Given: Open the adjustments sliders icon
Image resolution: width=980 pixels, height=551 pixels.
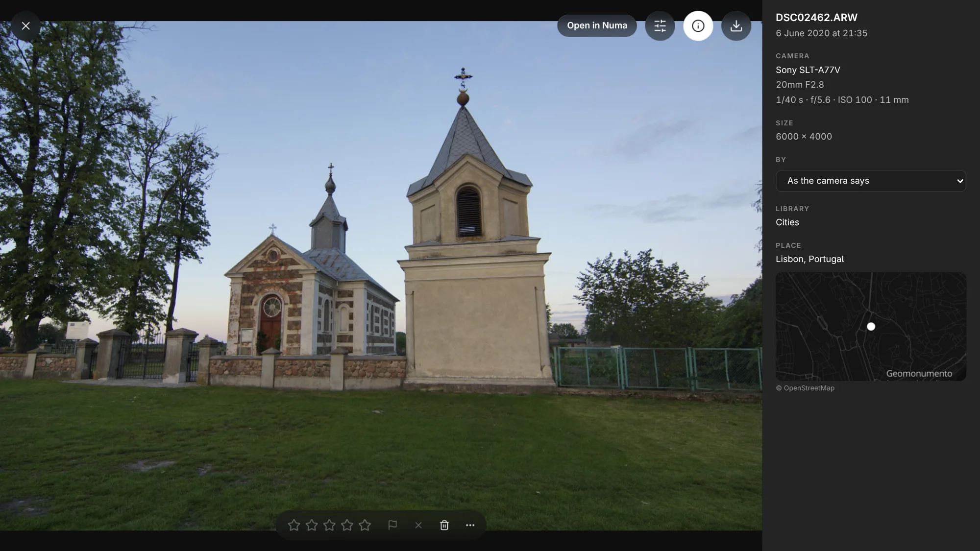Looking at the screenshot, I should click(660, 26).
